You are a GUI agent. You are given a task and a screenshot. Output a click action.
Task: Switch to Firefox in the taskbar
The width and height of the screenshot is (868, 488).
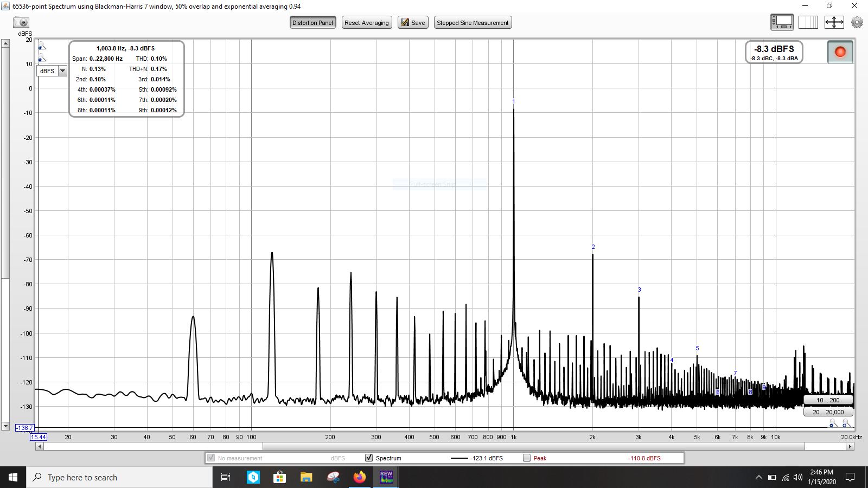pos(360,477)
